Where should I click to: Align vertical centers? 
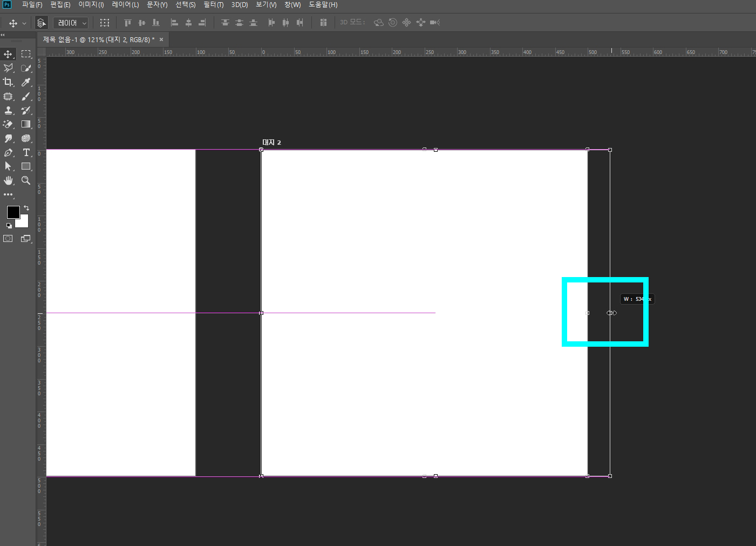(142, 23)
